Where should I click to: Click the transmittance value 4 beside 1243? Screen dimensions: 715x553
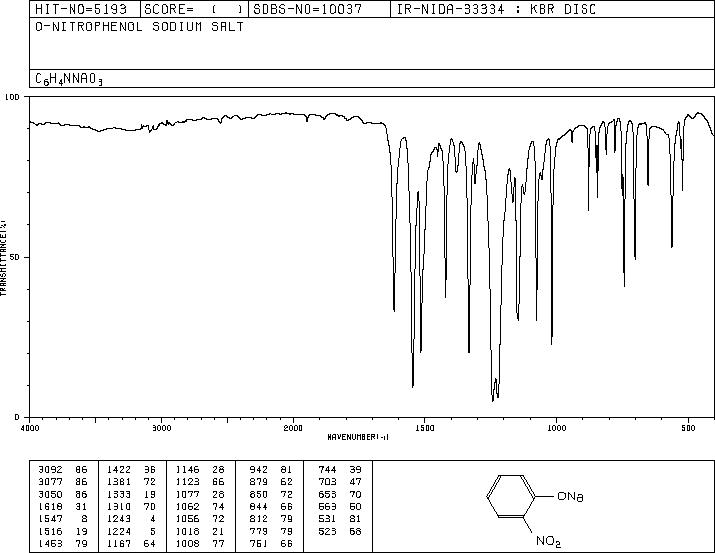[x=152, y=519]
